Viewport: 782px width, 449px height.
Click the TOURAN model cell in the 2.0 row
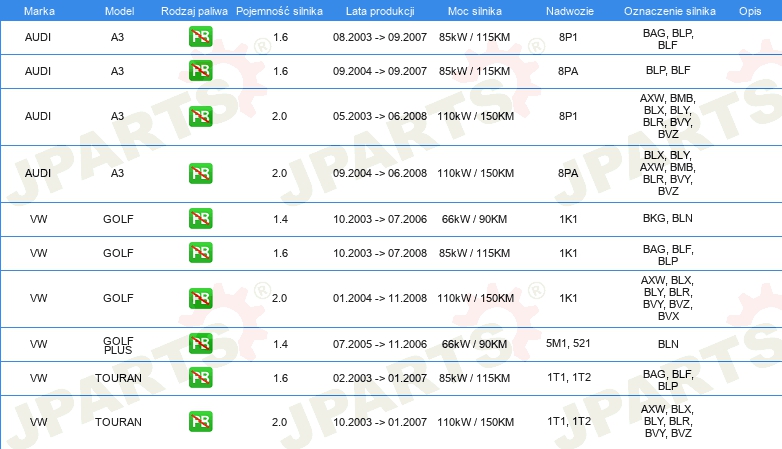(x=118, y=422)
